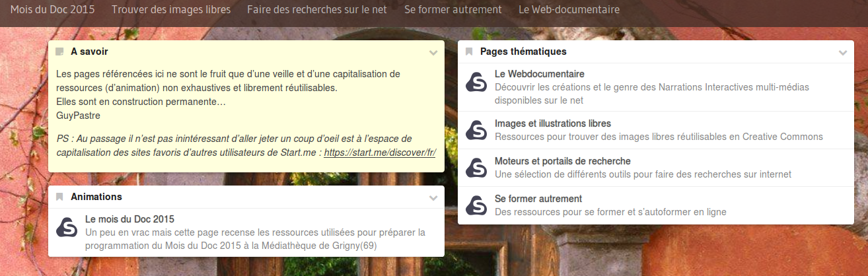
Task: Switch to Trouver des images libres tab
Action: click(x=171, y=10)
